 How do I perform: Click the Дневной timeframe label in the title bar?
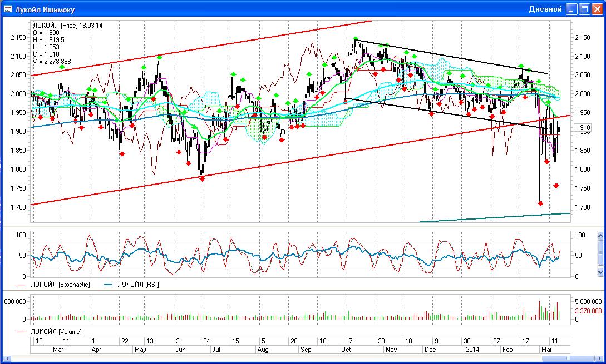point(545,9)
